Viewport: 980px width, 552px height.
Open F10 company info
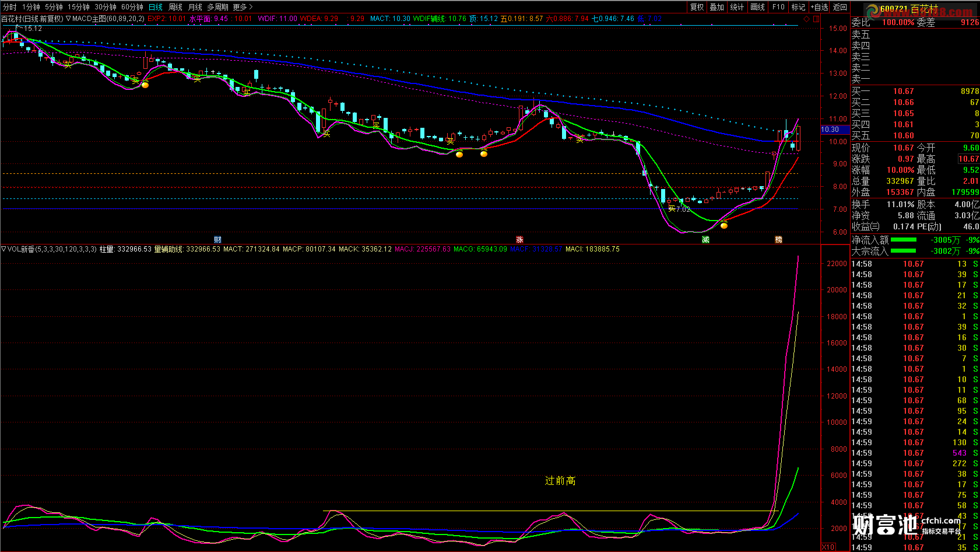point(778,7)
